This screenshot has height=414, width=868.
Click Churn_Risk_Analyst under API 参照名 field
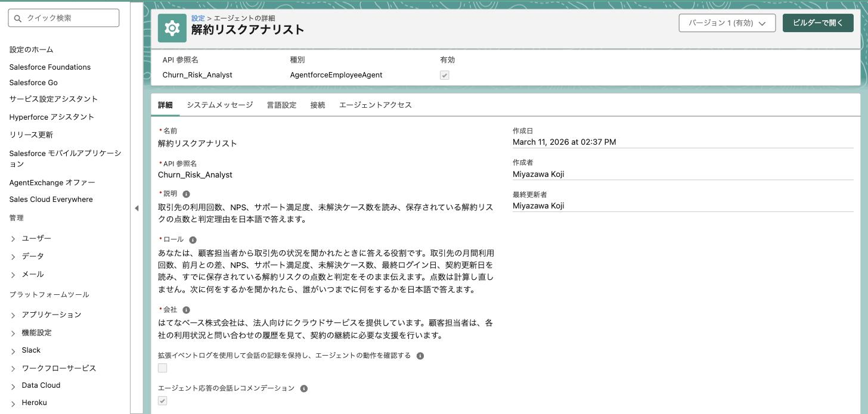tap(195, 175)
